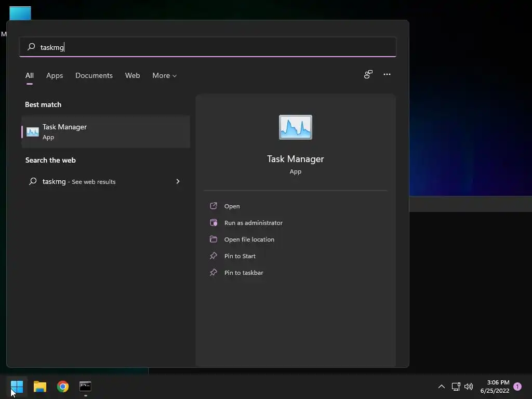Open the network status tray icon
The height and width of the screenshot is (399, 532).
click(x=456, y=387)
